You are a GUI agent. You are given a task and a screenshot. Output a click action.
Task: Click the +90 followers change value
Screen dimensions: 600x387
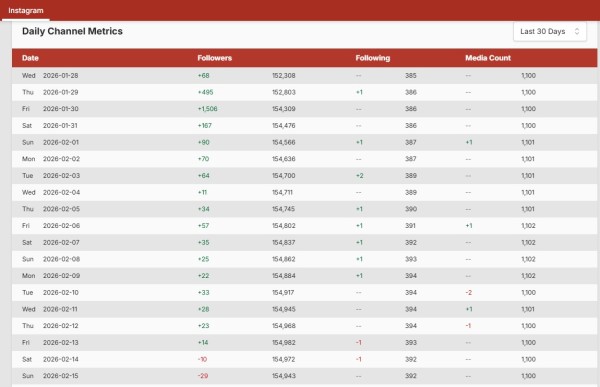coord(204,142)
